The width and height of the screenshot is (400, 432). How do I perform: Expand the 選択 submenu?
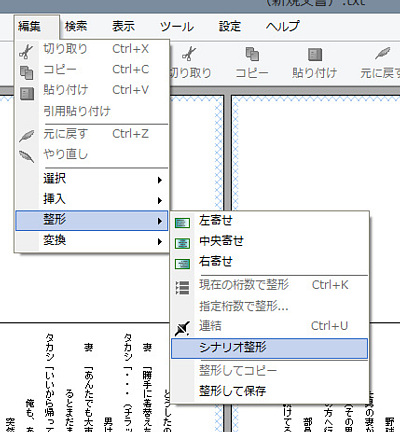pos(92,179)
